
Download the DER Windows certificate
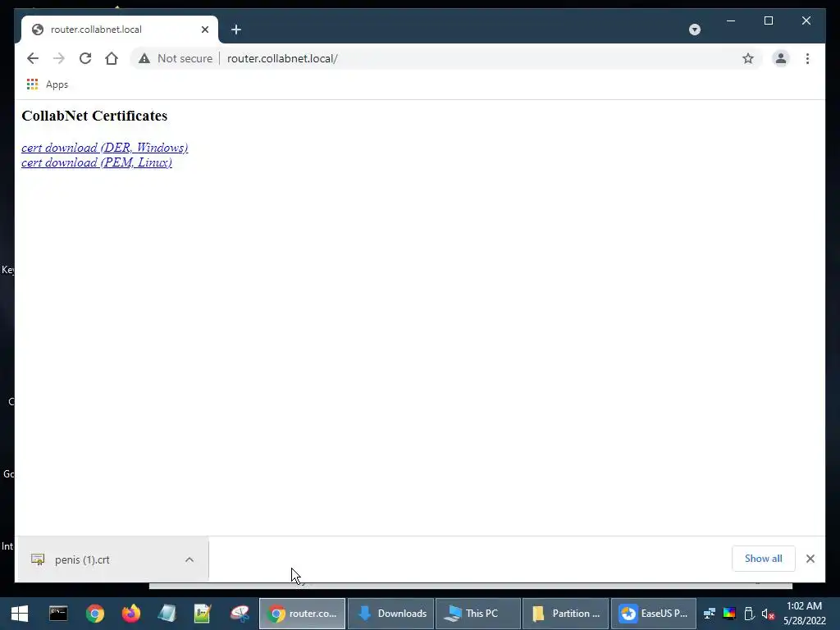click(x=104, y=148)
